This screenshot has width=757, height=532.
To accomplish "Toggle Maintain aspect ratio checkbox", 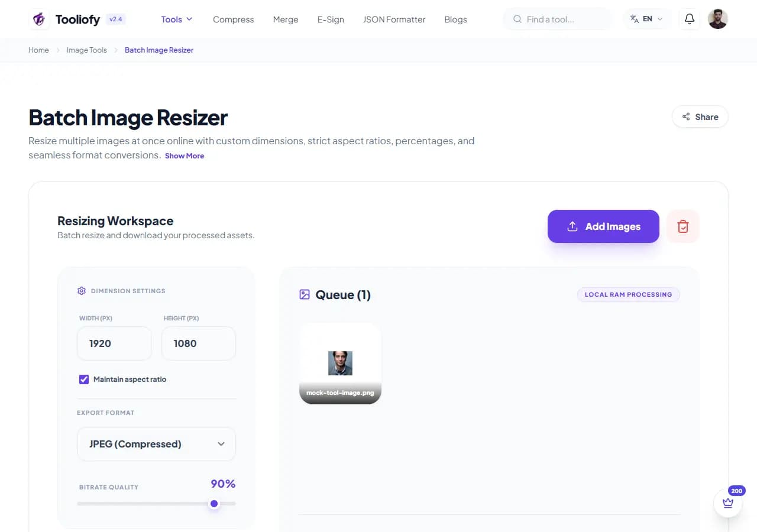I will (84, 379).
